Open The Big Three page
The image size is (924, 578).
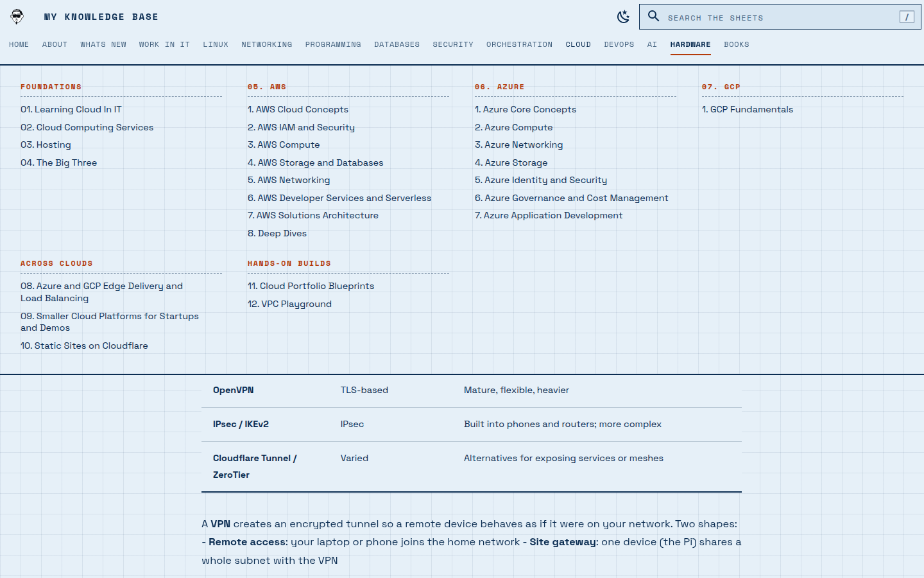pyautogui.click(x=59, y=162)
